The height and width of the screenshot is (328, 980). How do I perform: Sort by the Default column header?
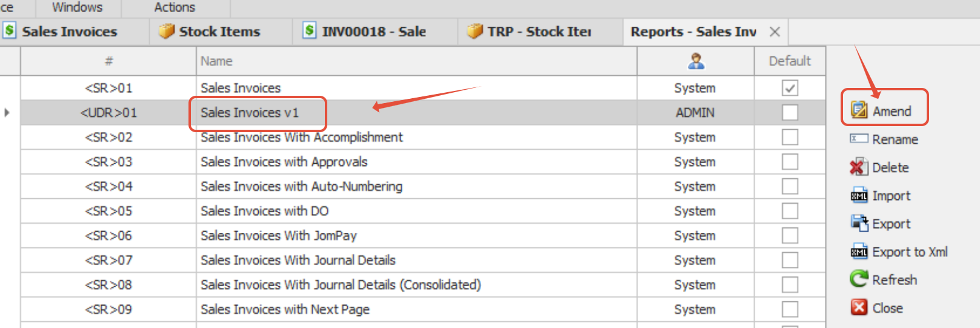[790, 61]
